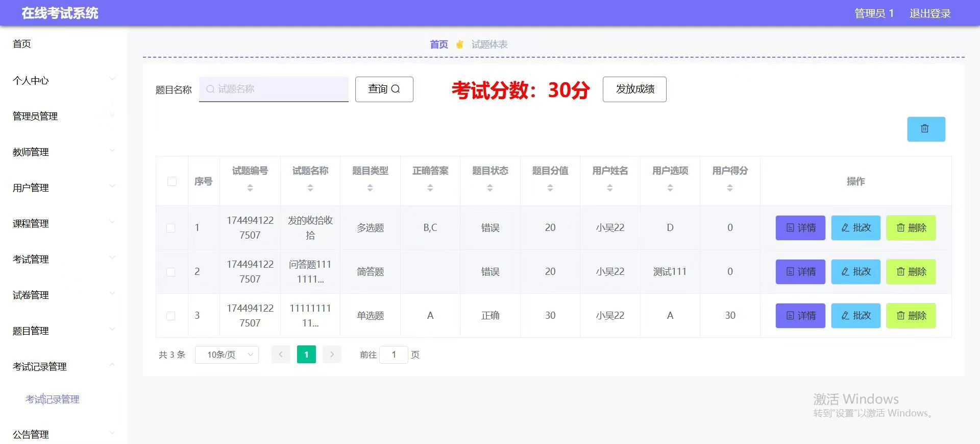Click 测试111 user answer cell
The height and width of the screenshot is (444, 980).
click(670, 272)
